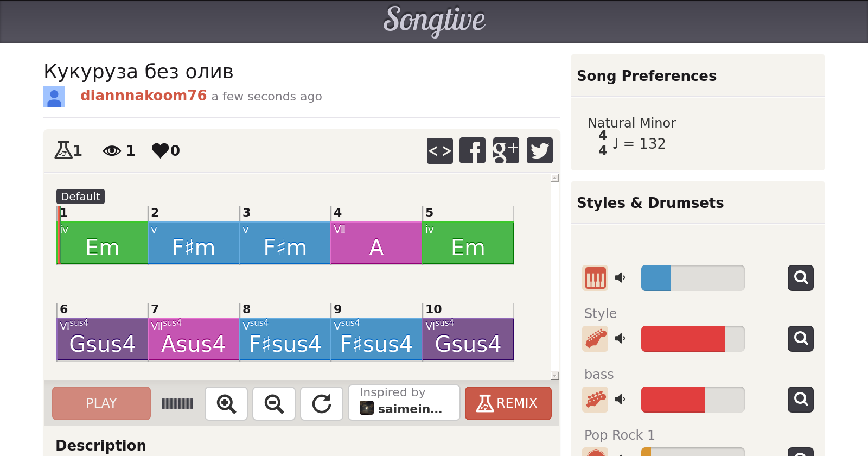This screenshot has width=868, height=456.
Task: Open style search for the piano track
Action: (800, 278)
